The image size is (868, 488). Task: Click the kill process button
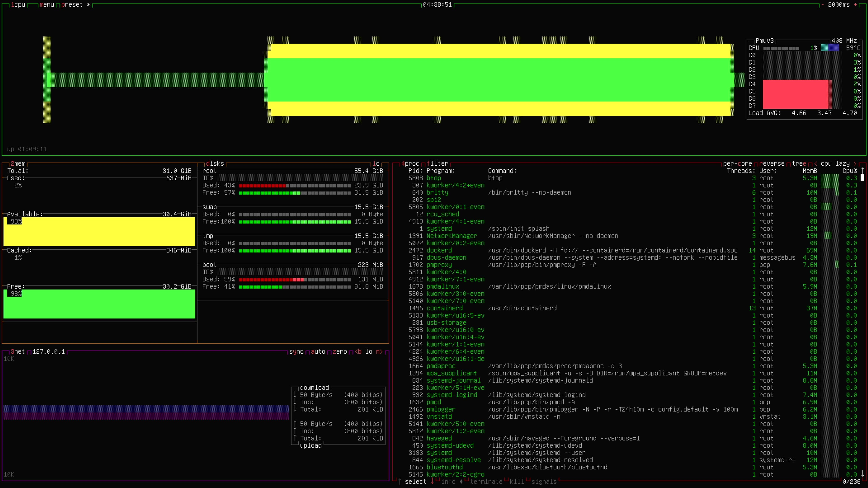(517, 482)
